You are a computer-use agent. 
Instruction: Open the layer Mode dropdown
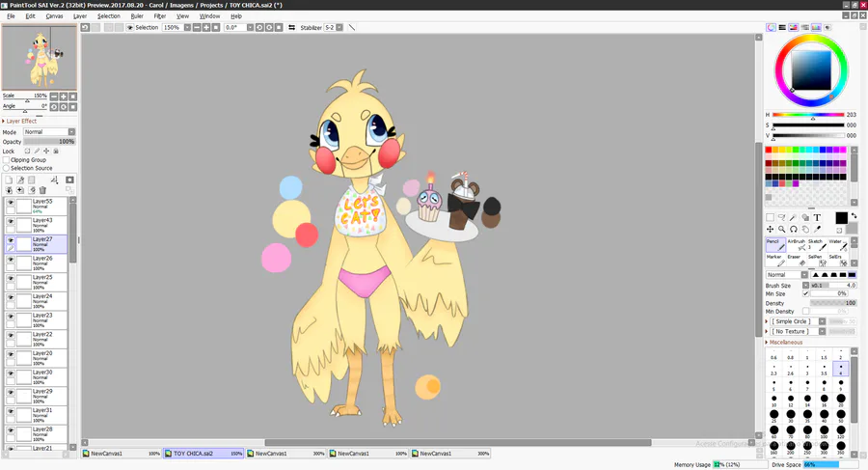pyautogui.click(x=71, y=132)
